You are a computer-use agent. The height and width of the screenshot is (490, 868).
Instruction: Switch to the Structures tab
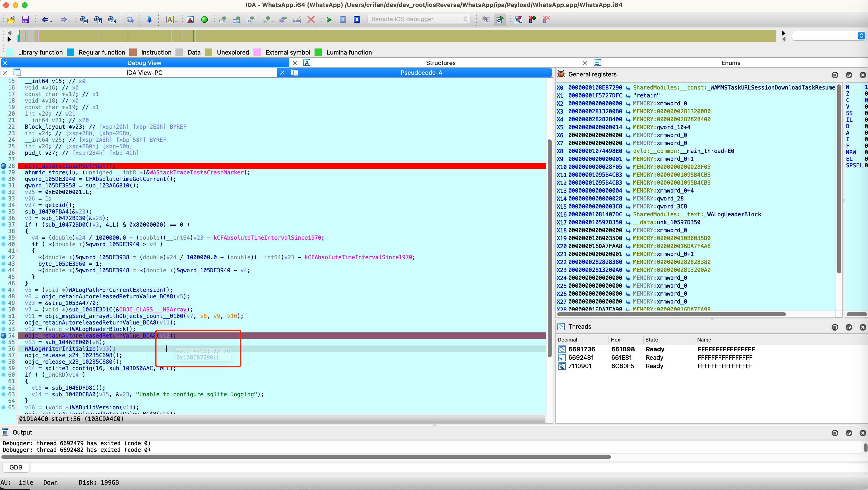click(440, 63)
